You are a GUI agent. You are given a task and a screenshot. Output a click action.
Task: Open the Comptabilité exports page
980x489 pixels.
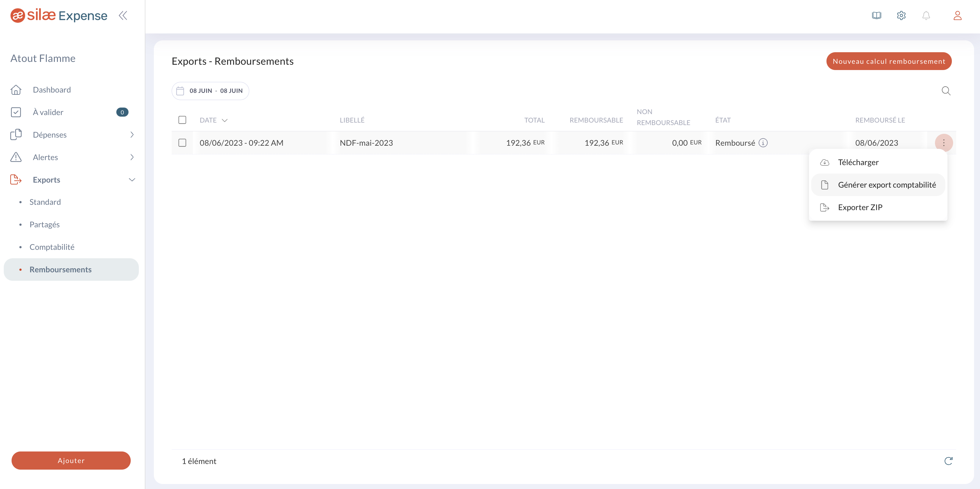pyautogui.click(x=52, y=247)
